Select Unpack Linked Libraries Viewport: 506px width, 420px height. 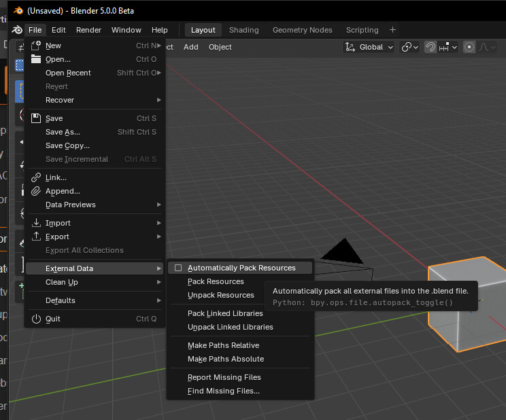(x=240, y=327)
